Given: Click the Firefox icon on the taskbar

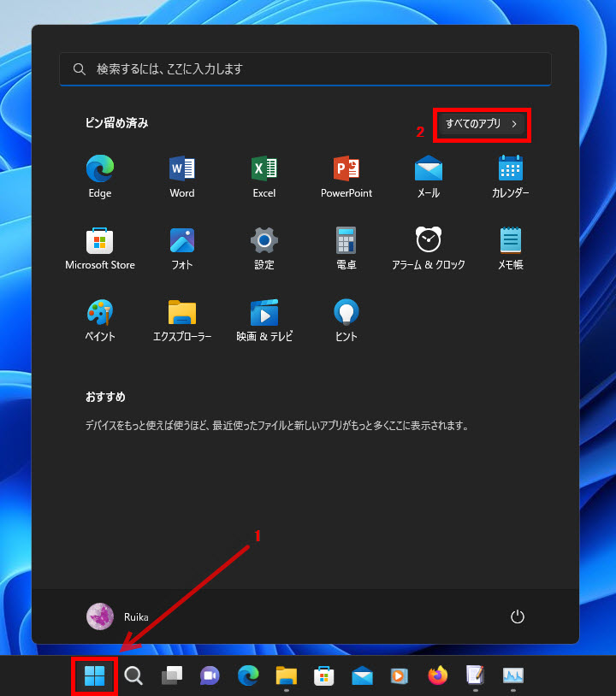Looking at the screenshot, I should pyautogui.click(x=438, y=676).
